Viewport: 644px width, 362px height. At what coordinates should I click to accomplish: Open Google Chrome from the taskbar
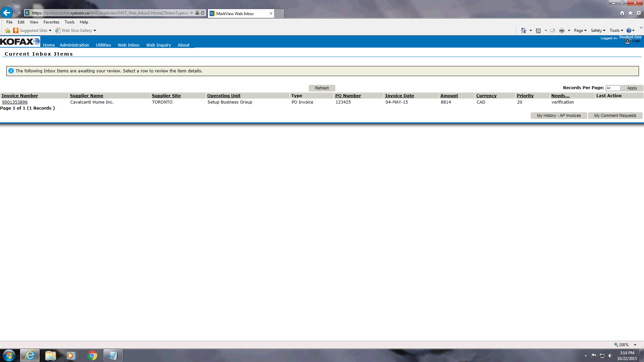click(x=92, y=355)
